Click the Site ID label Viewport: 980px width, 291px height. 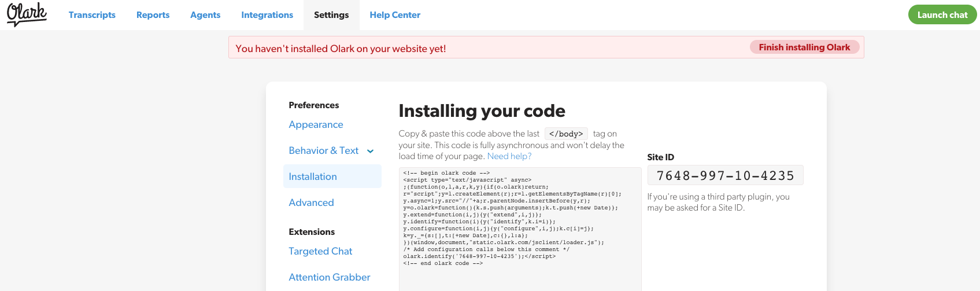[661, 157]
